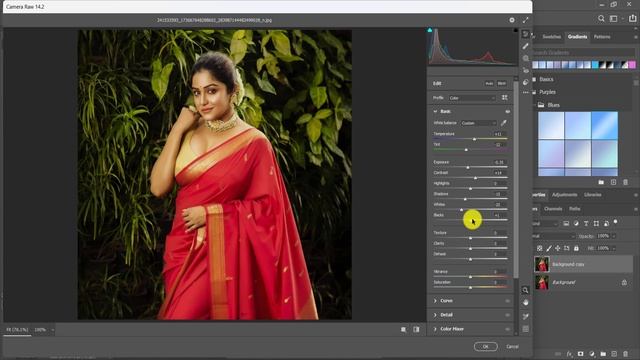Screen dimensions: 640x360
Task: Adjust the Saturation slider handle
Action: click(471, 287)
